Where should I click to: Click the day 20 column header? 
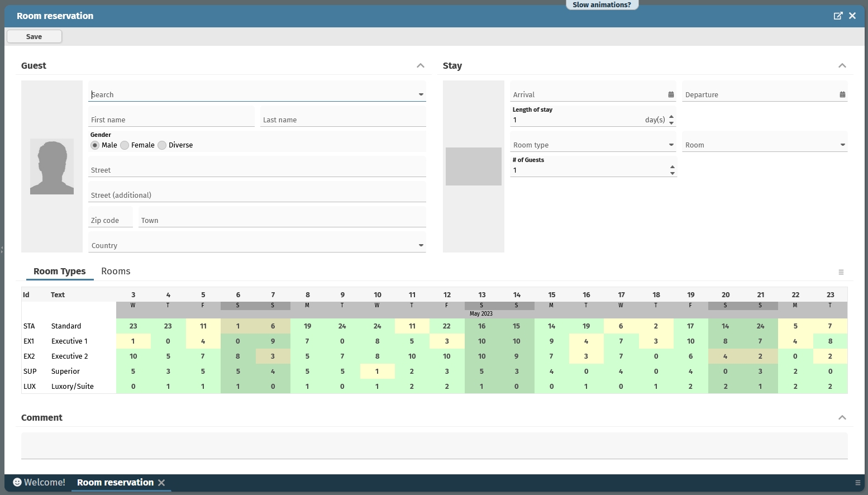[726, 294]
